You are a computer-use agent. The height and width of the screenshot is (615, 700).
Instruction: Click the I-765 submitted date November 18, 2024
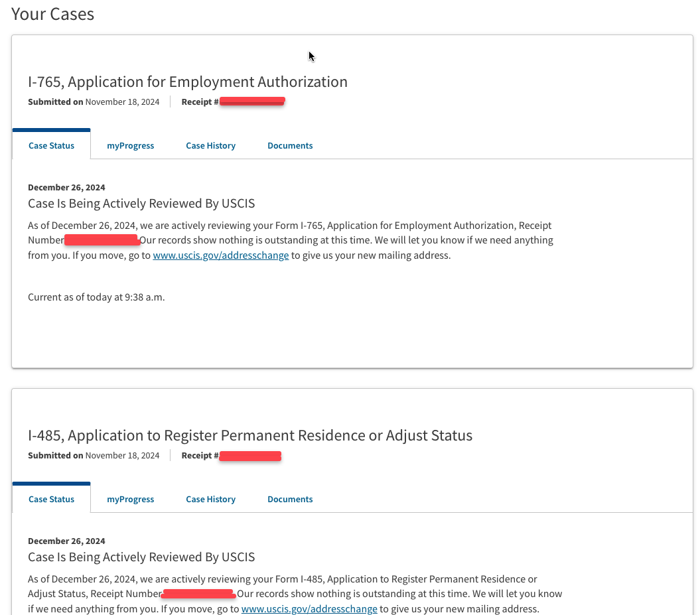pyautogui.click(x=122, y=102)
